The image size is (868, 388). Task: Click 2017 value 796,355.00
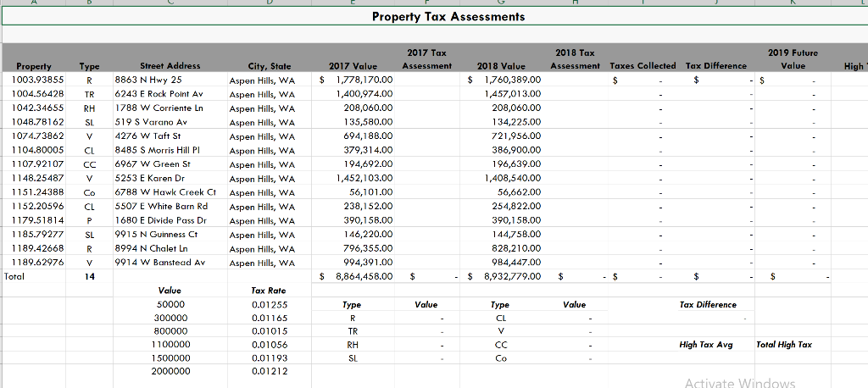368,248
